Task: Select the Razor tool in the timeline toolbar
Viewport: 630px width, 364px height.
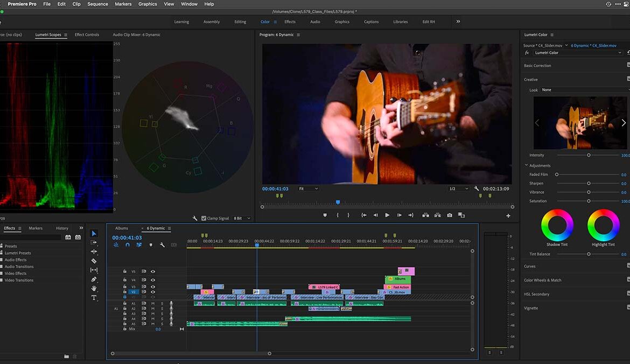Action: coord(94,261)
